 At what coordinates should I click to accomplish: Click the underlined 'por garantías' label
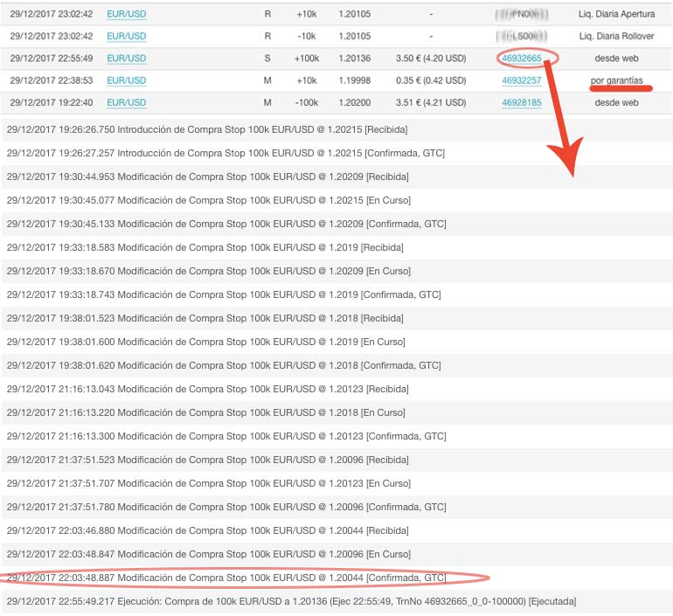click(616, 80)
